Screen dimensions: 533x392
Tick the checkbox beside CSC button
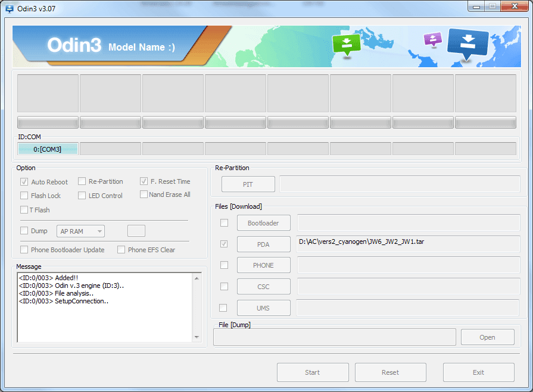(224, 287)
